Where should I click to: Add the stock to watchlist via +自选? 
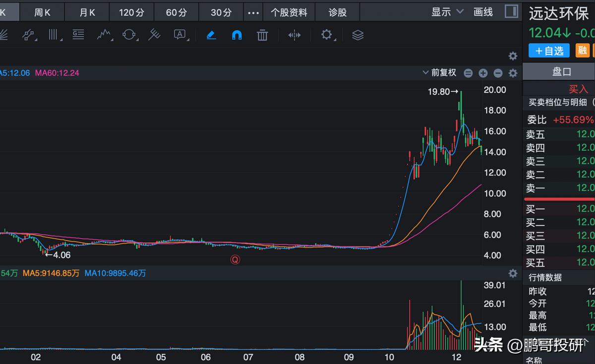click(x=549, y=50)
